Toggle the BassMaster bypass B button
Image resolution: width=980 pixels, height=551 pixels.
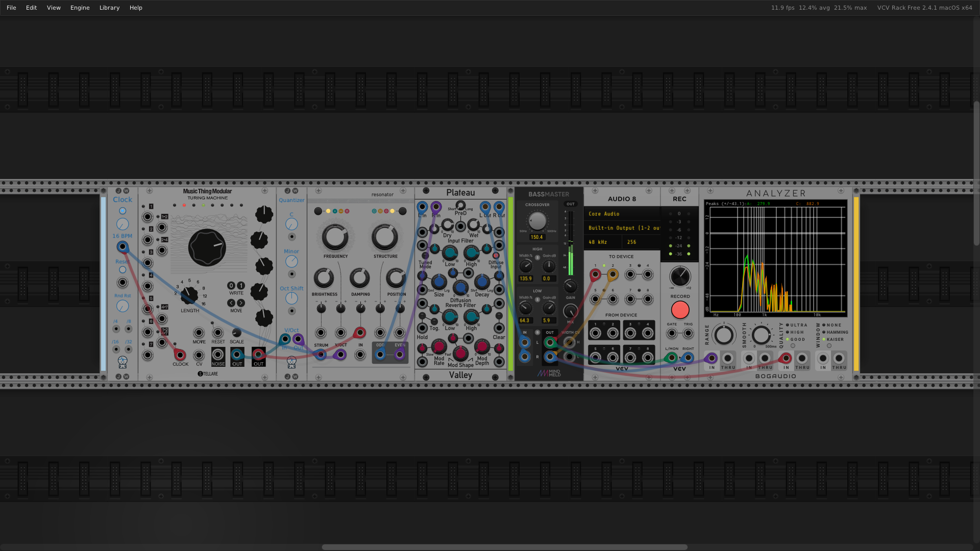click(x=537, y=333)
